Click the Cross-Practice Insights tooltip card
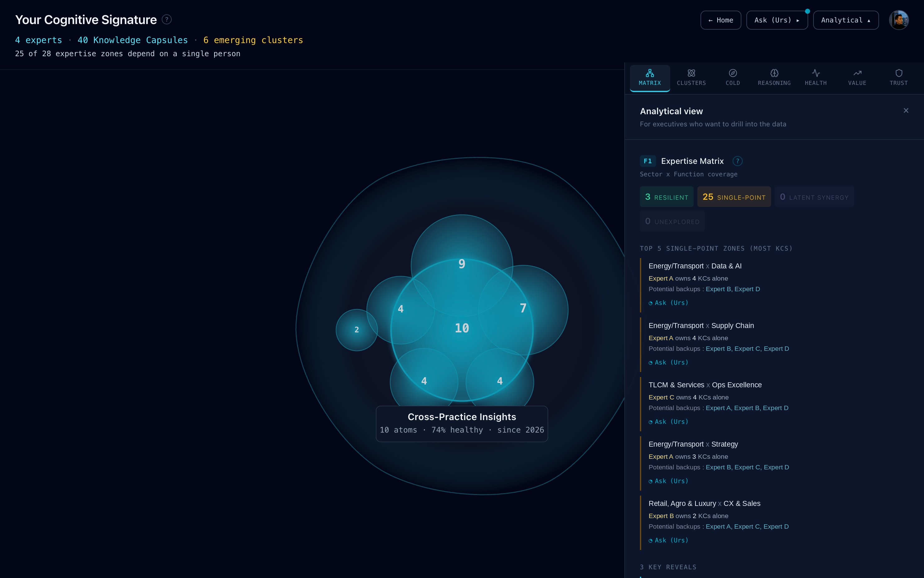The image size is (924, 578). (x=462, y=424)
